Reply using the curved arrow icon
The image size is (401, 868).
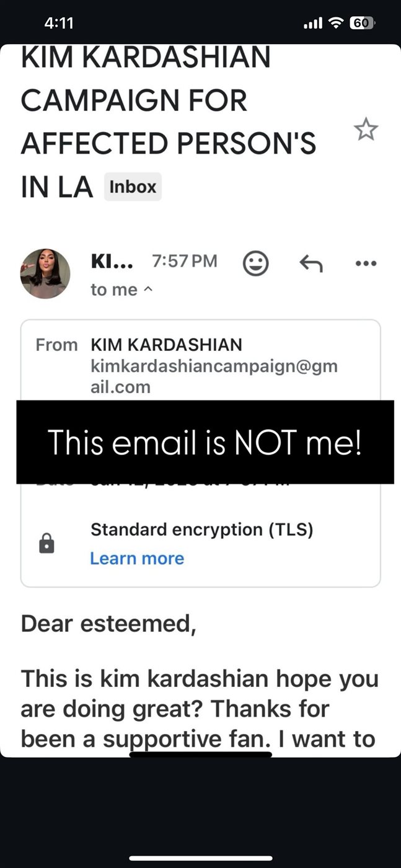[x=311, y=264]
